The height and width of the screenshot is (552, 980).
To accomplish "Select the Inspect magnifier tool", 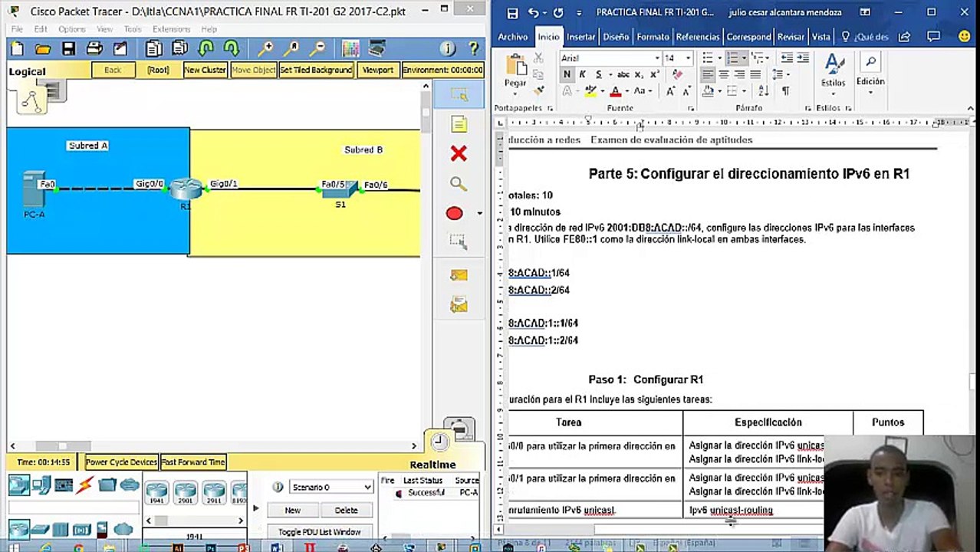I will [x=459, y=184].
